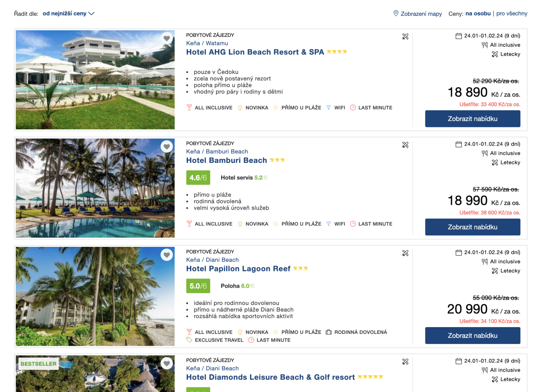
Task: Select 'na osobu' price display
Action: tap(478, 14)
